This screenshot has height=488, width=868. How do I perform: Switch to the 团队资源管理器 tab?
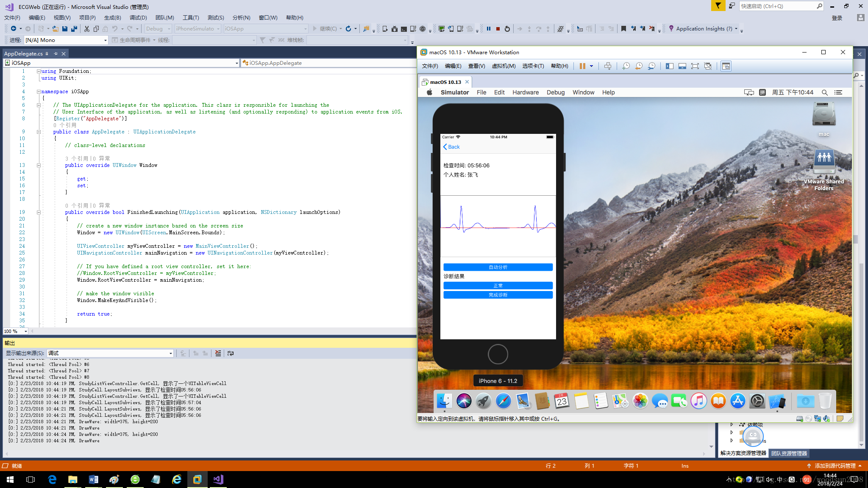pos(789,453)
